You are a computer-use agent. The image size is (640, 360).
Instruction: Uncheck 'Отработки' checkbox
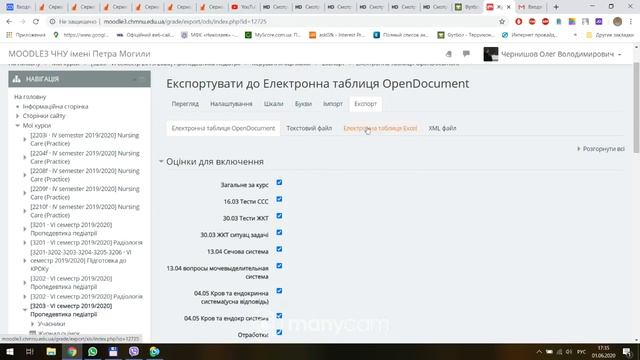[279, 333]
